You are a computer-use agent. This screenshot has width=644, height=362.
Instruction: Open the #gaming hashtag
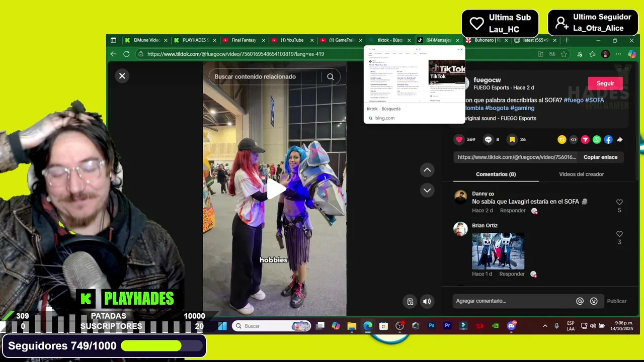pyautogui.click(x=522, y=108)
